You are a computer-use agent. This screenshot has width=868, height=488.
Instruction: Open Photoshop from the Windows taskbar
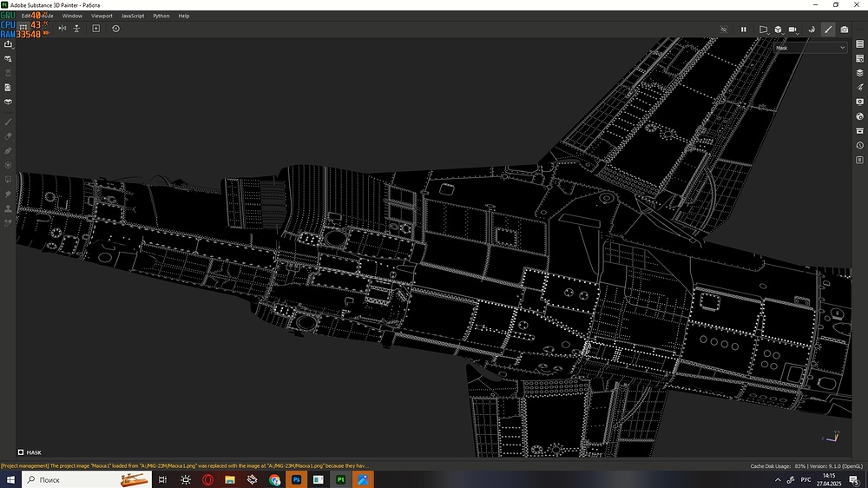point(297,479)
